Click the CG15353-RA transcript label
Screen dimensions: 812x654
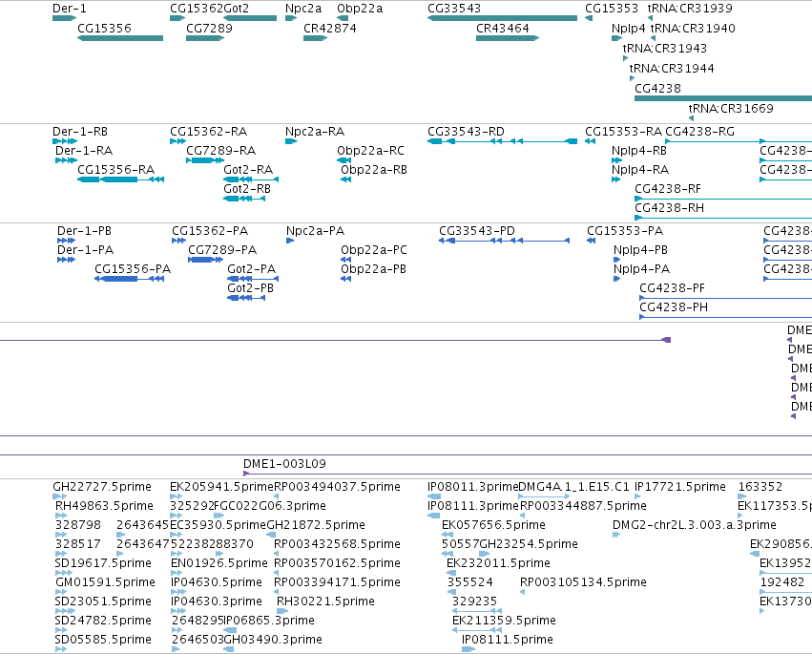click(623, 131)
